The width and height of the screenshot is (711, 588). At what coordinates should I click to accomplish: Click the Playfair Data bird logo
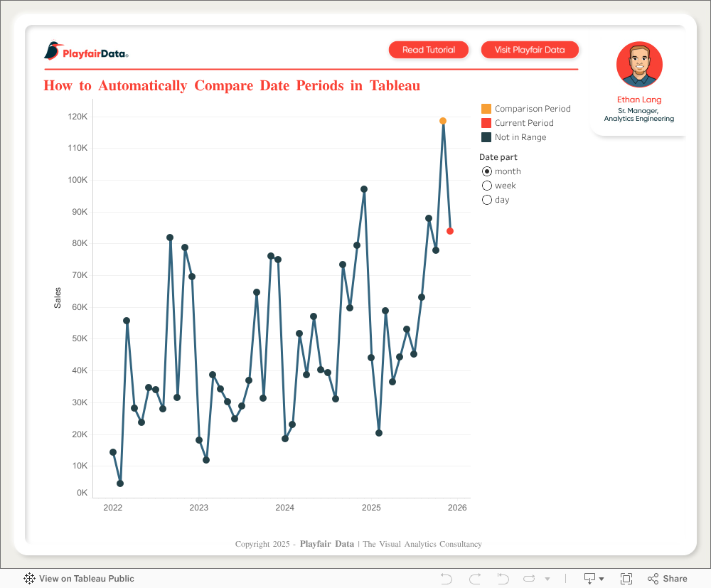[53, 51]
